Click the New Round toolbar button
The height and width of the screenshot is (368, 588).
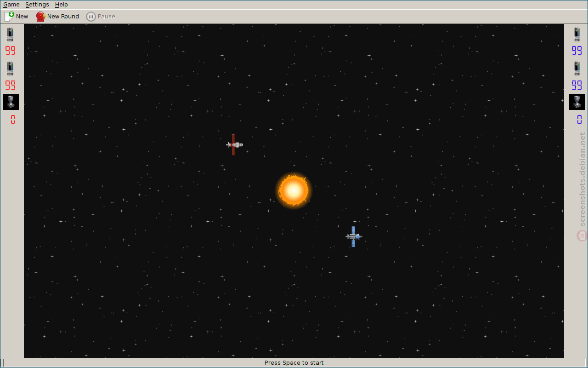coord(58,17)
